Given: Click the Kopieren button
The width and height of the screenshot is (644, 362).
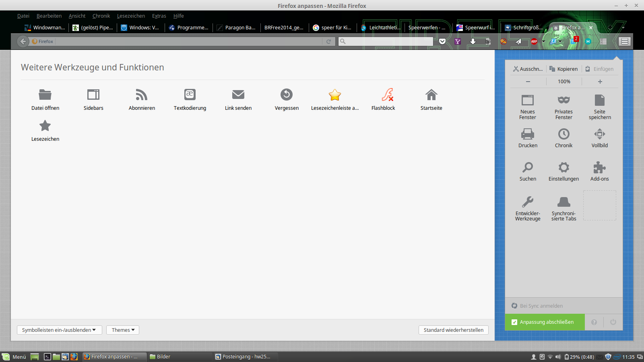Looking at the screenshot, I should (x=563, y=69).
